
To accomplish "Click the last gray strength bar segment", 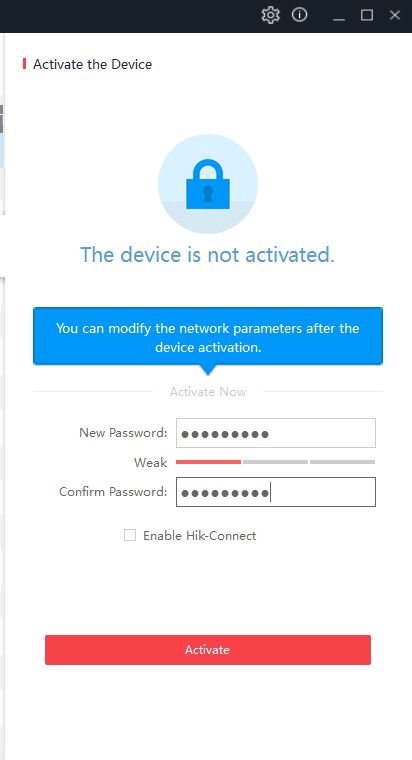I will 342,462.
